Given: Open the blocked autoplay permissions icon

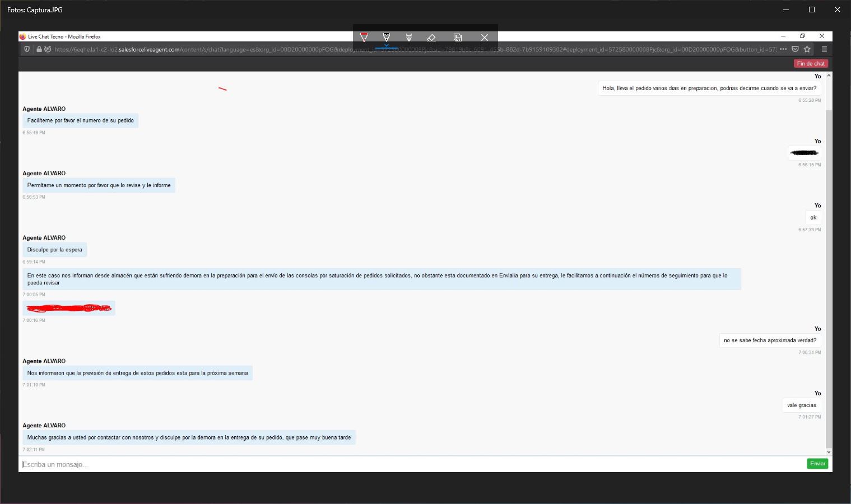Looking at the screenshot, I should (x=48, y=49).
